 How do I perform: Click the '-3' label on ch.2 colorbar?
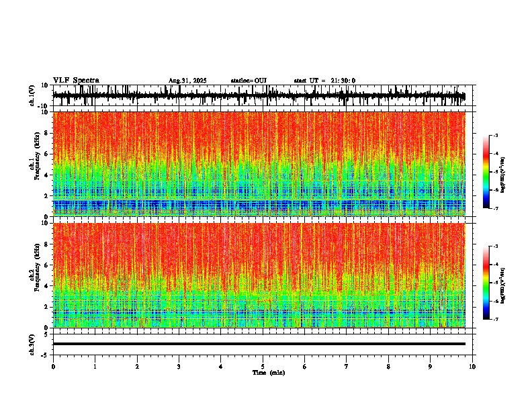click(495, 246)
